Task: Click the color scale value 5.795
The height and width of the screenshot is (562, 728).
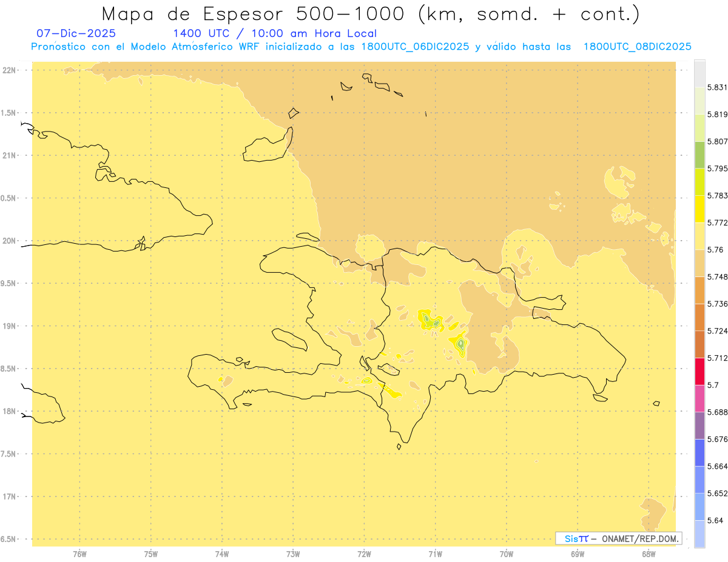Action: coord(718,169)
